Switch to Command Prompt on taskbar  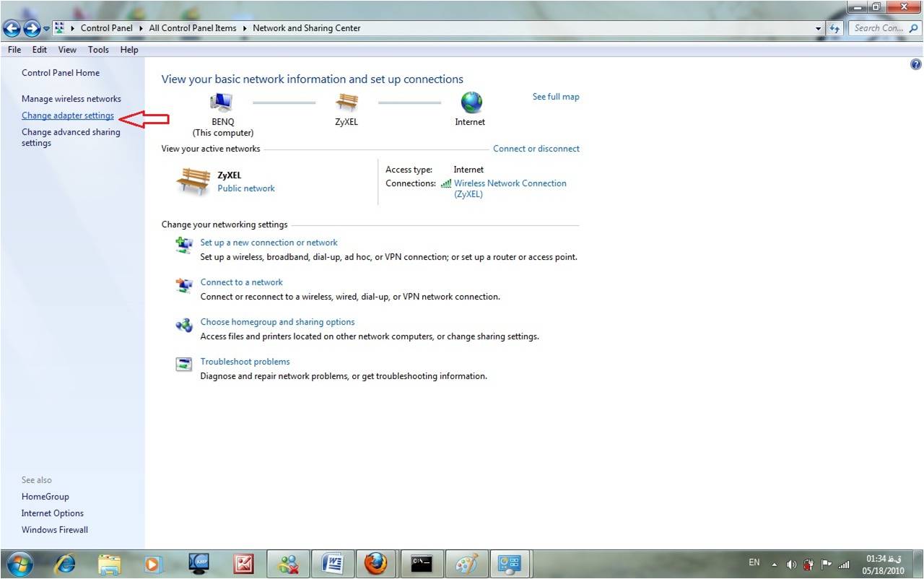click(x=421, y=564)
